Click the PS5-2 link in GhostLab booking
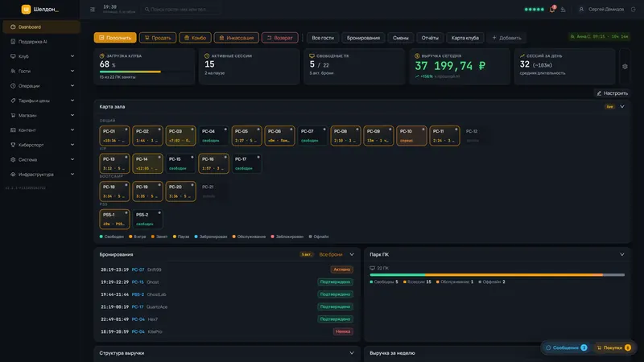This screenshot has width=644, height=362. 138,294
